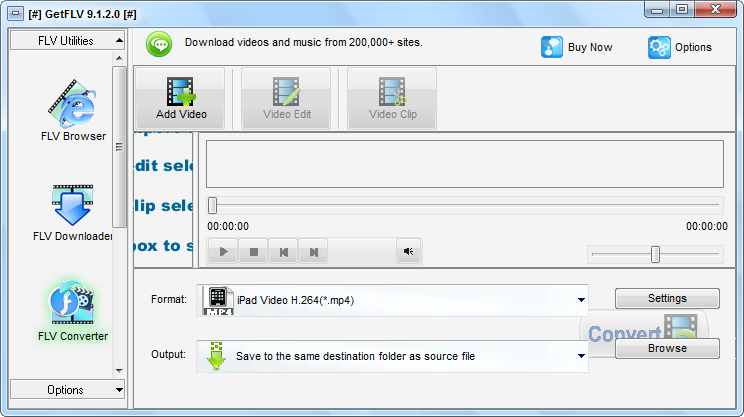This screenshot has height=417, width=744.
Task: Skip to previous frame button
Action: [284, 252]
